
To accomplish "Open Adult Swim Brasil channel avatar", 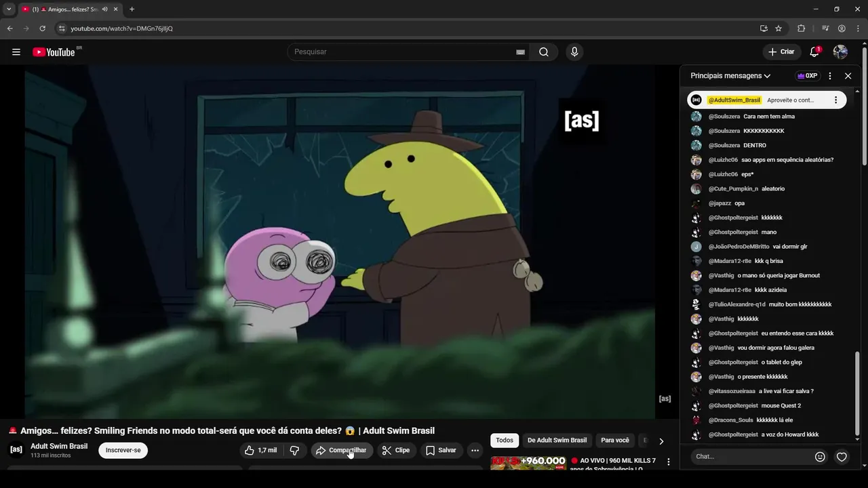I will pyautogui.click(x=16, y=449).
